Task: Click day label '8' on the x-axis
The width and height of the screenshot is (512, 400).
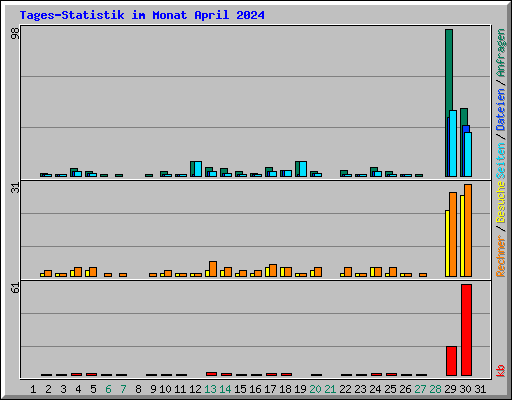Action: [x=138, y=389]
